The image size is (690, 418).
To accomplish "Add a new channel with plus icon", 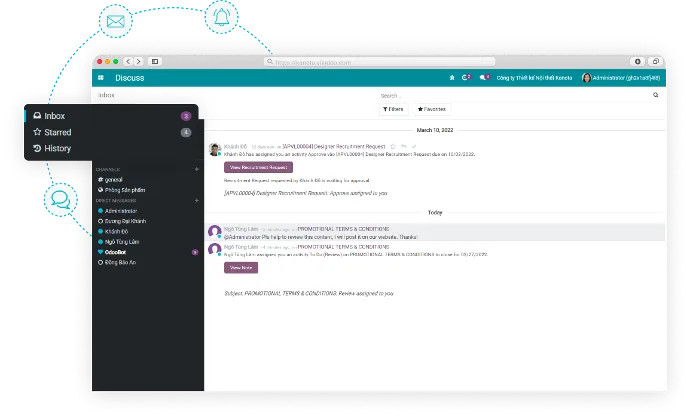I will tap(197, 169).
